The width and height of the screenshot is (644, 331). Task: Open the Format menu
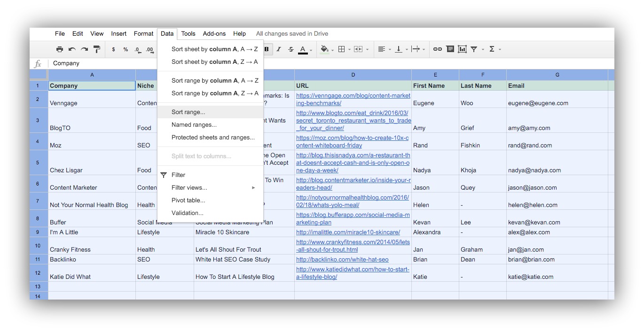point(143,34)
